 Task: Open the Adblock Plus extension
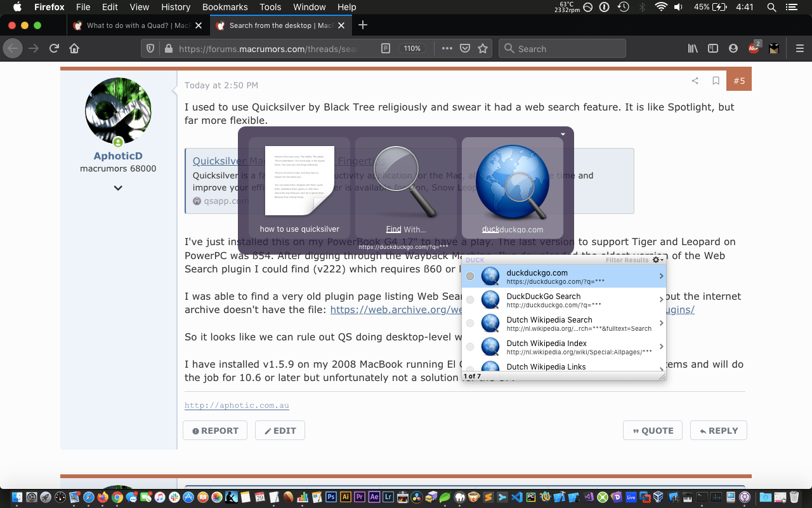click(x=754, y=48)
